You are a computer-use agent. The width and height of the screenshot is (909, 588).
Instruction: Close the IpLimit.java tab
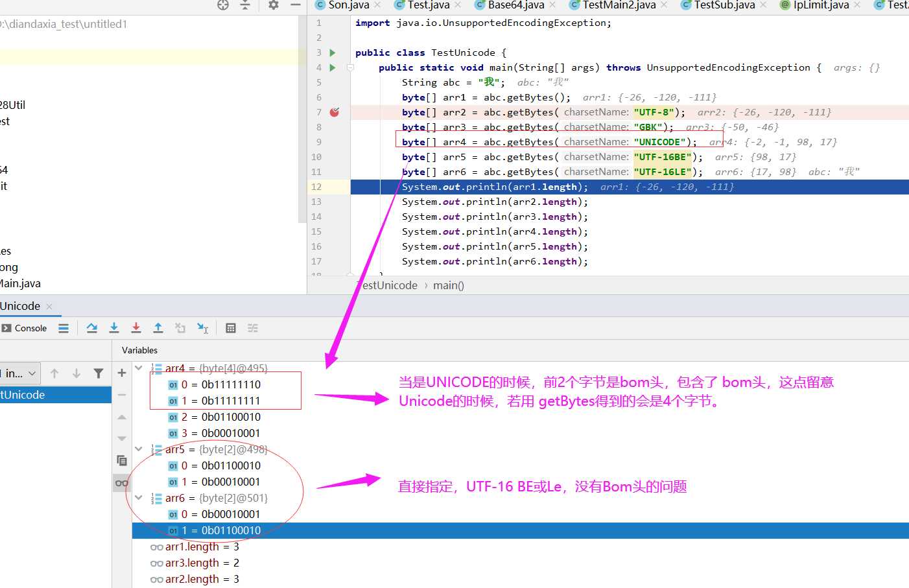pos(857,5)
